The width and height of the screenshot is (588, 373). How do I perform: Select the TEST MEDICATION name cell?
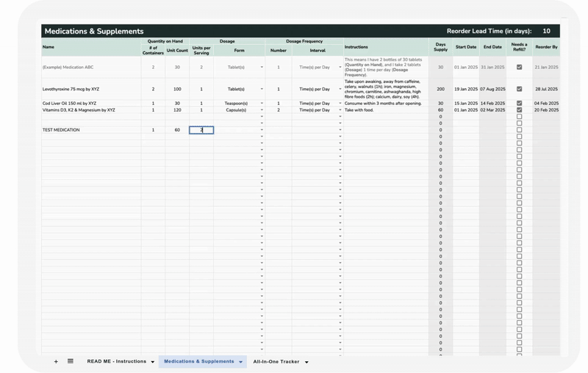(x=91, y=130)
